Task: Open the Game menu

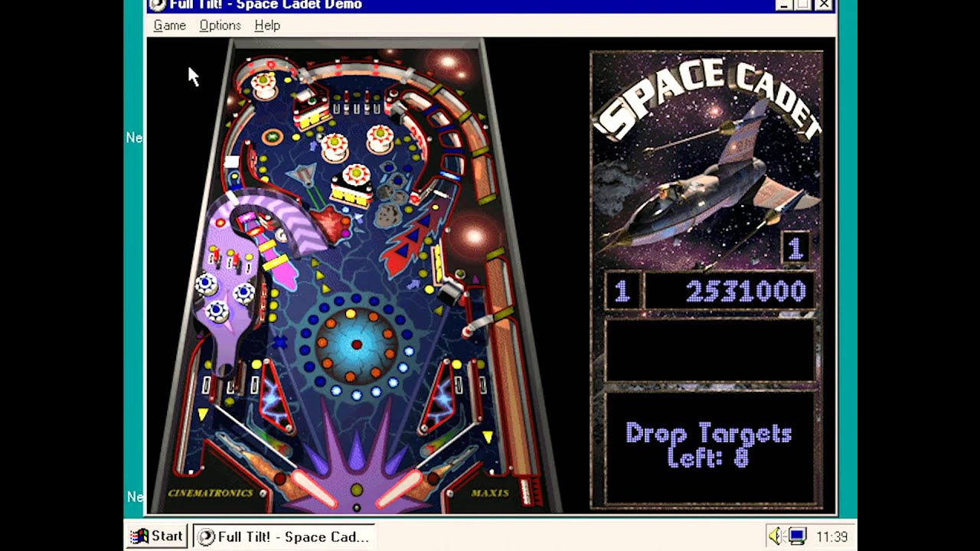Action: [x=169, y=25]
